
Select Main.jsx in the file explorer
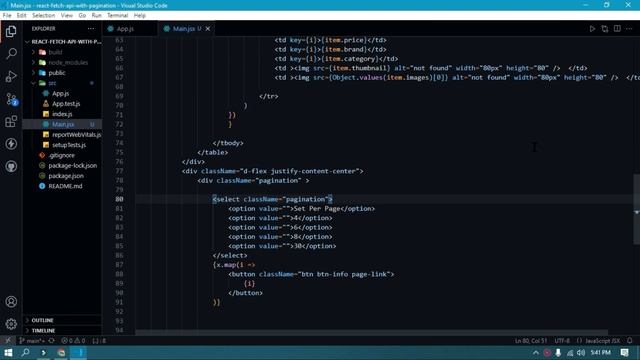pyautogui.click(x=63, y=124)
